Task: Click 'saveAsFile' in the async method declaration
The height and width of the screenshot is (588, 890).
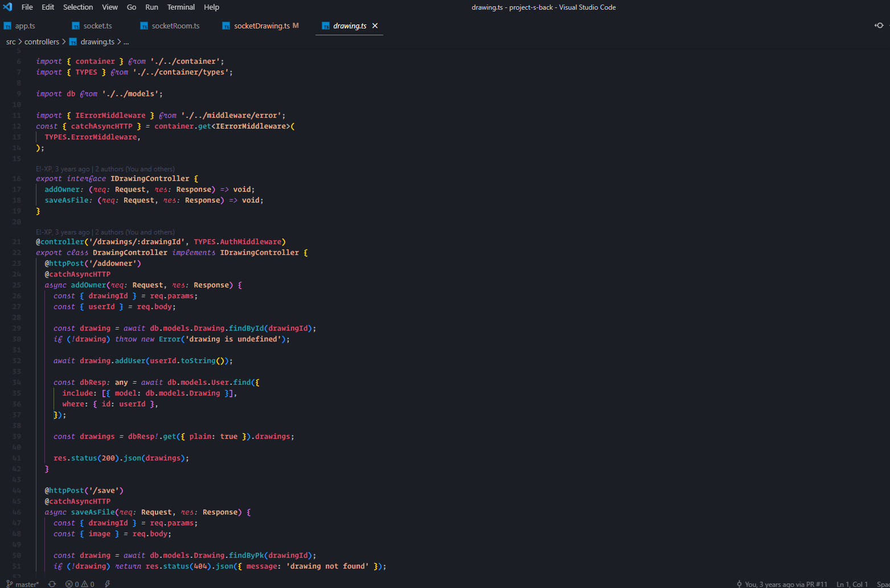Action: tap(93, 512)
